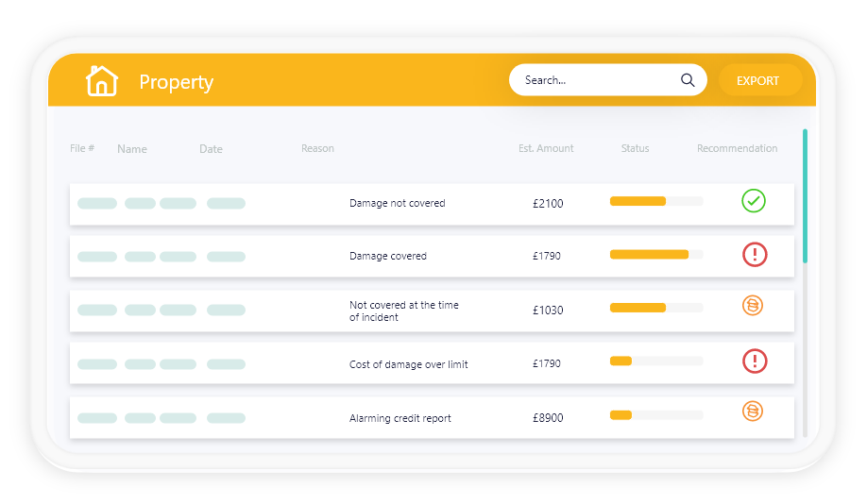Viewport: 867px width, 504px height.
Task: Click red alert icon for Cost of damage row
Action: coord(755,361)
